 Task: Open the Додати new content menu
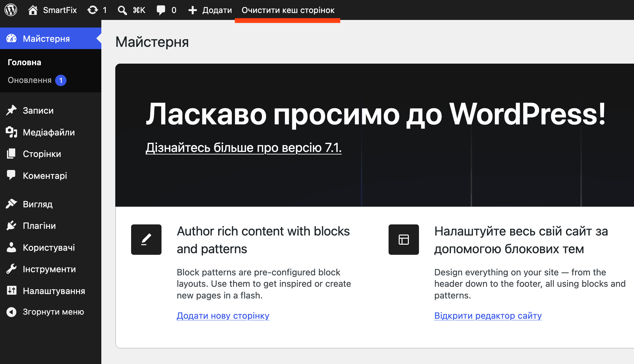click(x=217, y=10)
